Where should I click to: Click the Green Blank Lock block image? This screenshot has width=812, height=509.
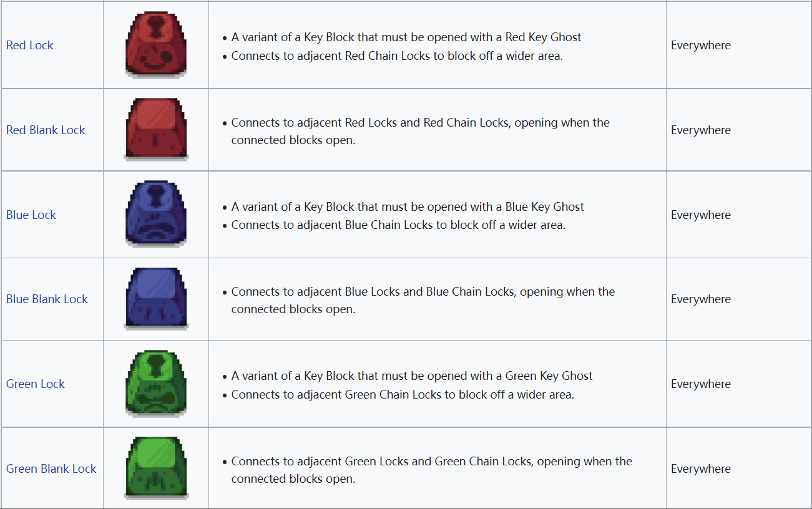coord(156,468)
